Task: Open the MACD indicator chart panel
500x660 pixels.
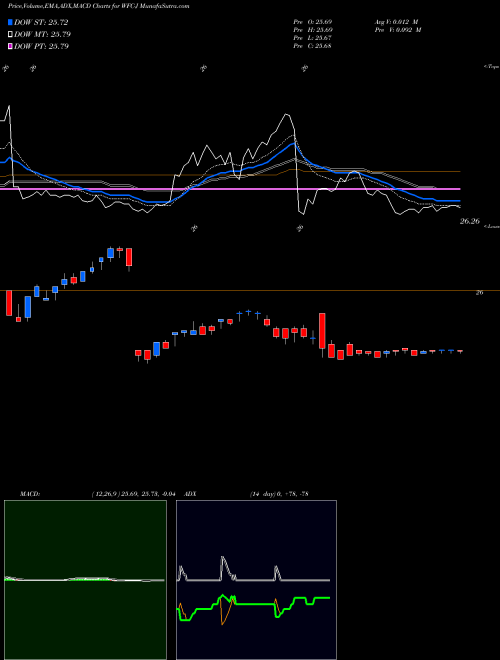Action: tap(85, 580)
